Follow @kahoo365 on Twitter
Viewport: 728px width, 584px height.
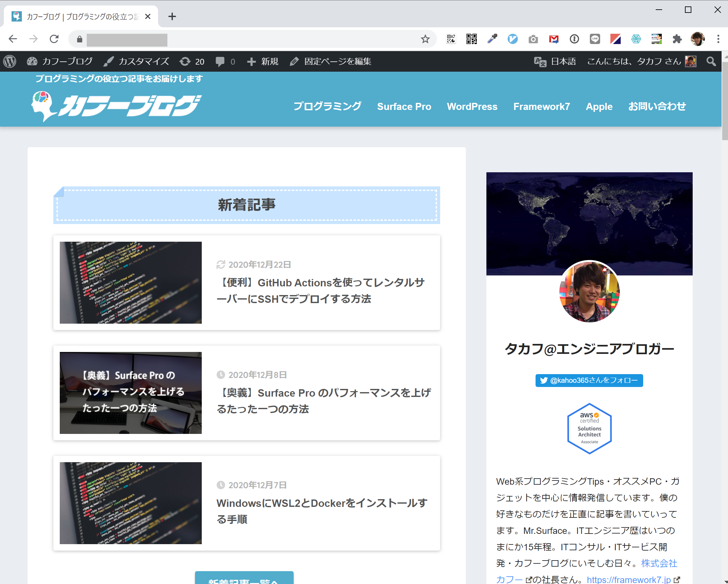tap(589, 380)
